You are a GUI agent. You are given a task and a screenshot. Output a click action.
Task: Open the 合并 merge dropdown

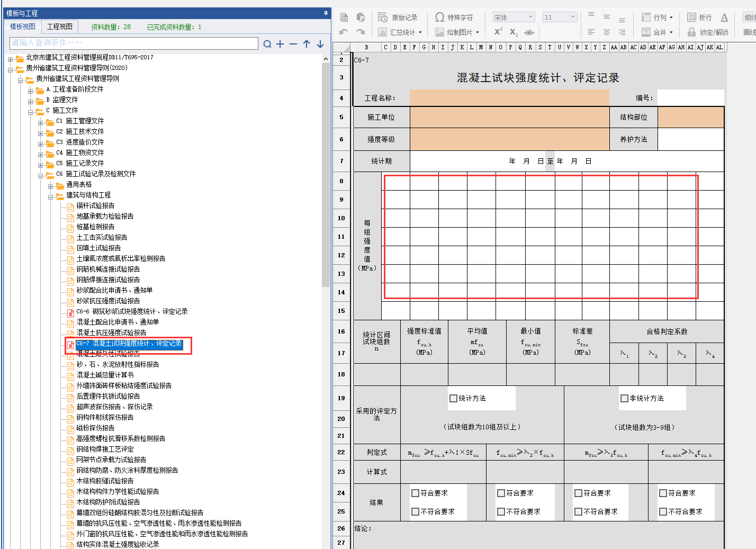click(x=657, y=32)
